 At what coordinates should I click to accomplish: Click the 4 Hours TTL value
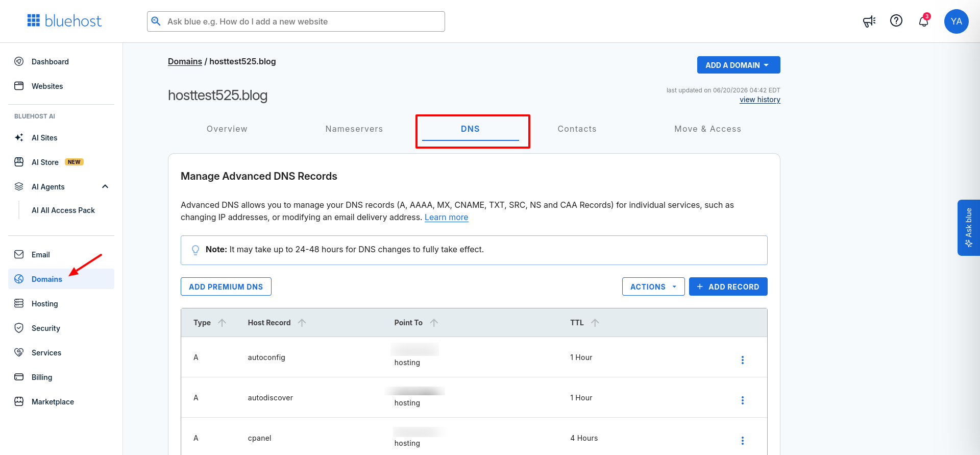[584, 438]
